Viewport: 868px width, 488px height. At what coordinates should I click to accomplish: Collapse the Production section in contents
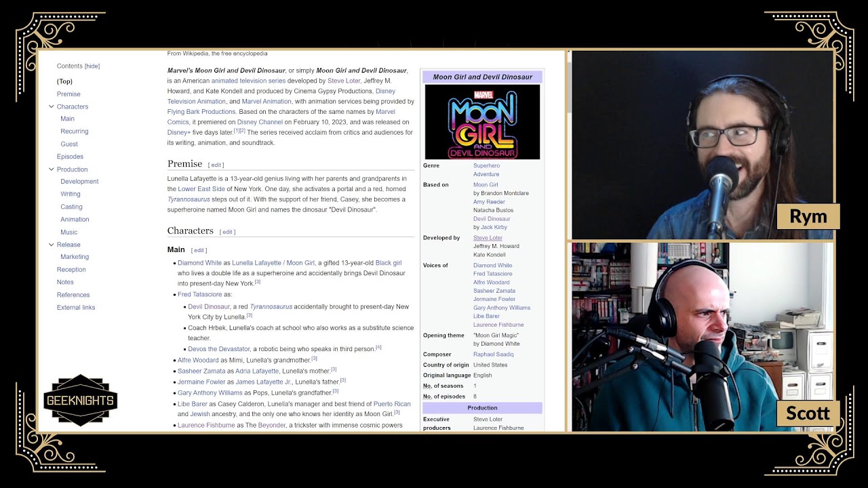(x=51, y=169)
